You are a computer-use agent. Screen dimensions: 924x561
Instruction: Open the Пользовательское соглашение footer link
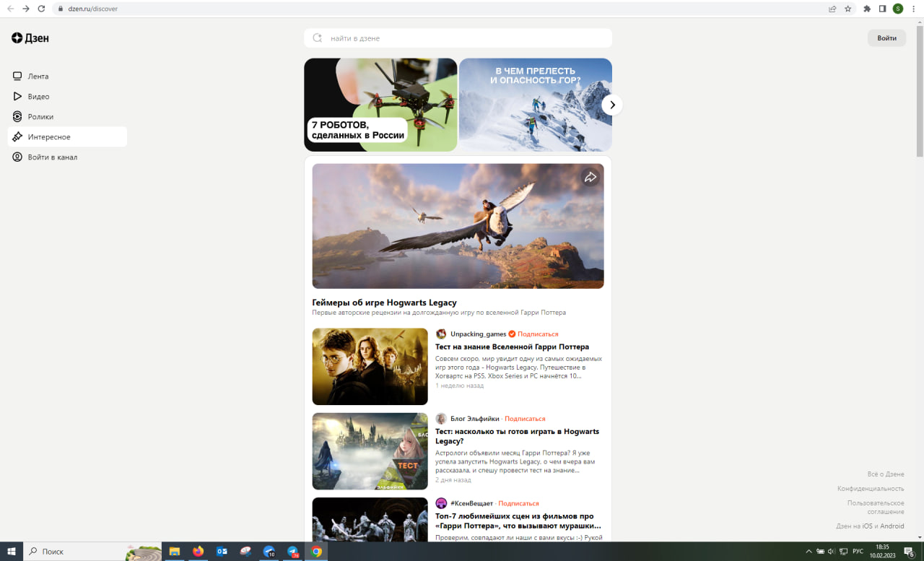coord(876,507)
